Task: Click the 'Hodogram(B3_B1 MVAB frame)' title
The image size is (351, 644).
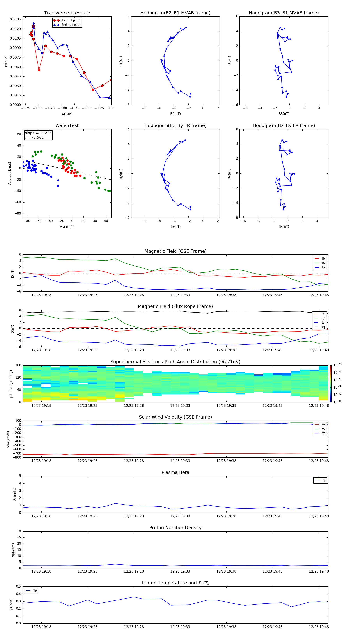Action: point(284,13)
